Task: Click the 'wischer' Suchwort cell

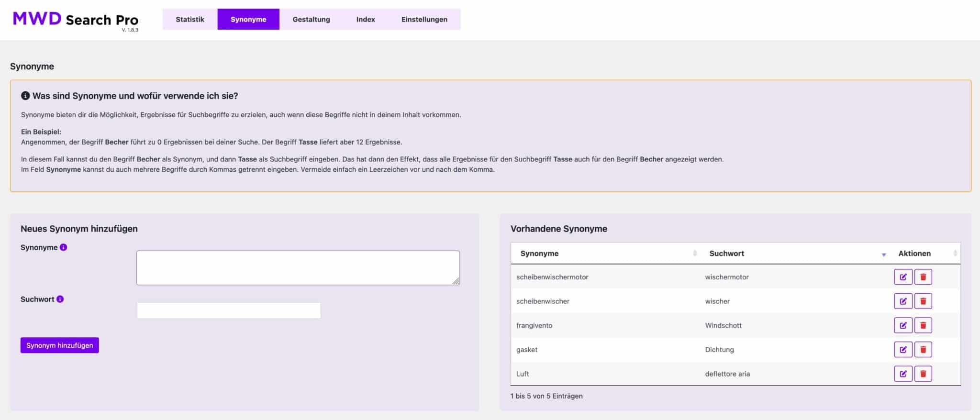Action: (717, 301)
